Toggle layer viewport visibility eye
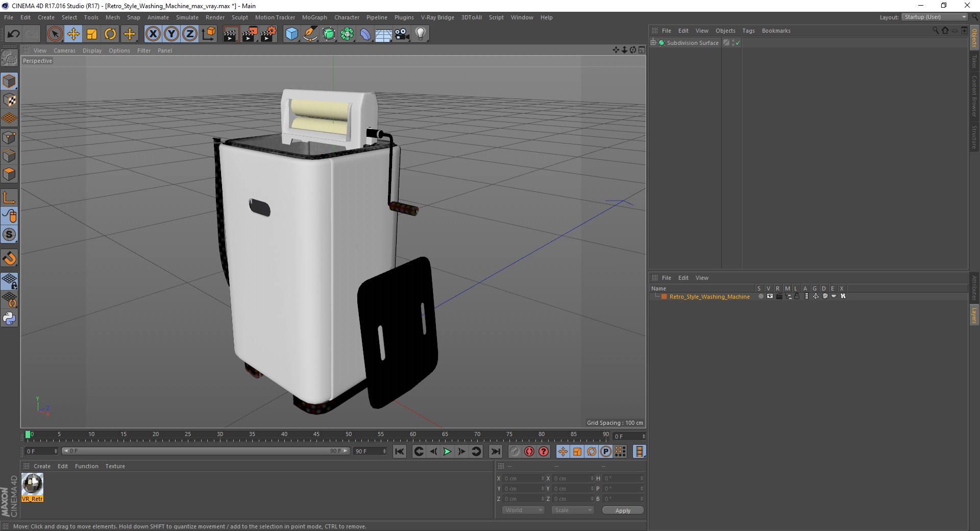 point(770,297)
